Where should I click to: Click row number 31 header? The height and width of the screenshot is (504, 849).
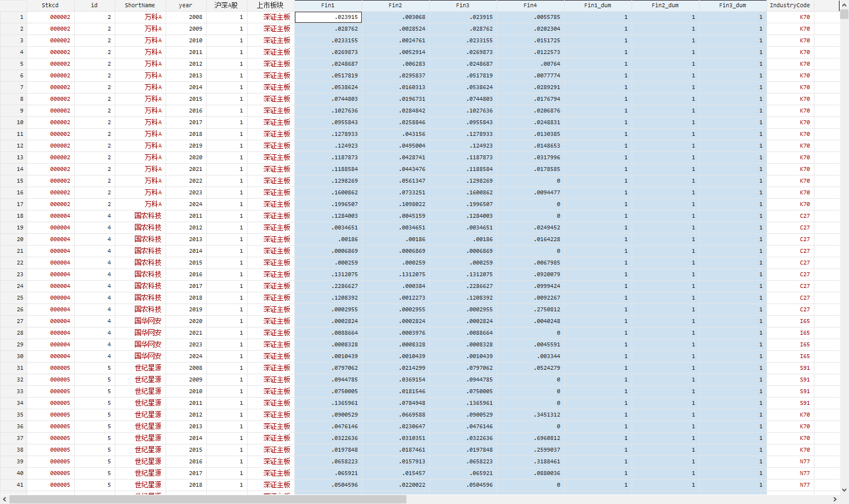(x=13, y=368)
